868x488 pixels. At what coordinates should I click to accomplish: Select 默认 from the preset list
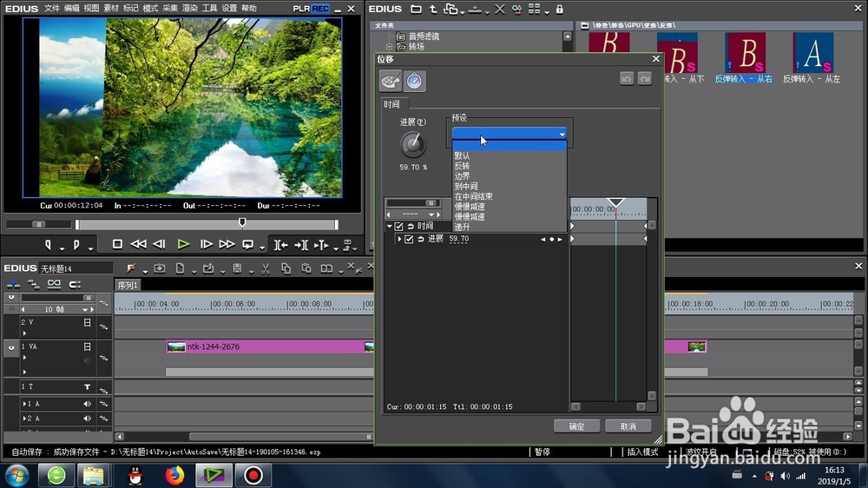(x=462, y=155)
